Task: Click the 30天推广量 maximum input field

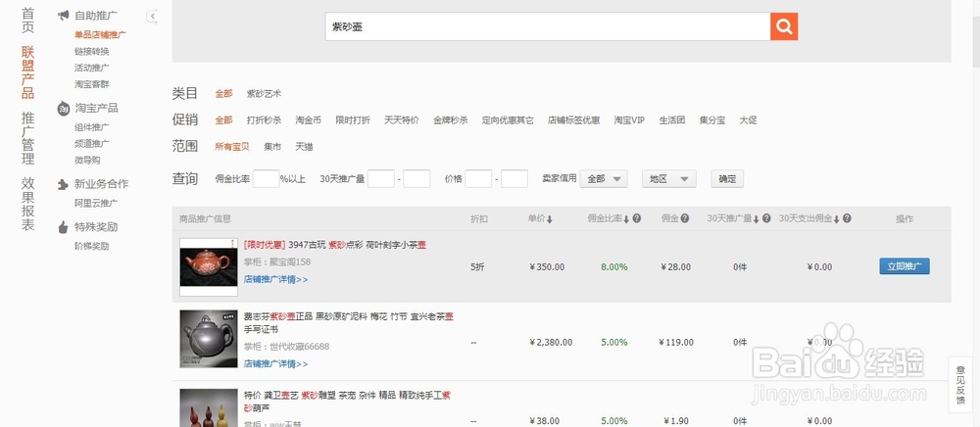Action: (416, 179)
